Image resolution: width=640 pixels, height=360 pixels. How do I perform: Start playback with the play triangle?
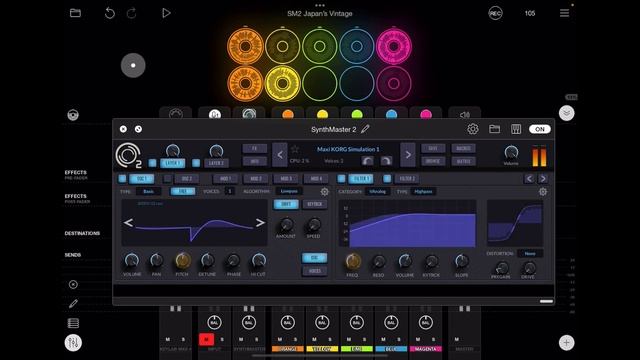(166, 13)
